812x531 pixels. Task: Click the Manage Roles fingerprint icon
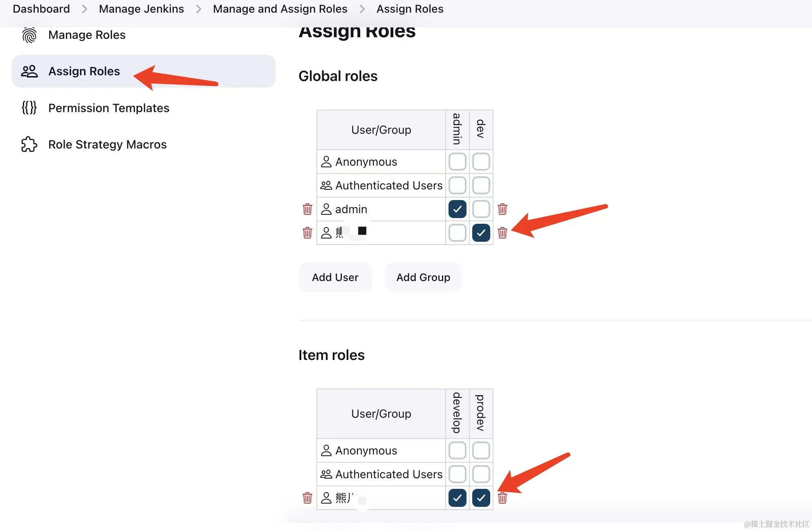coord(29,35)
